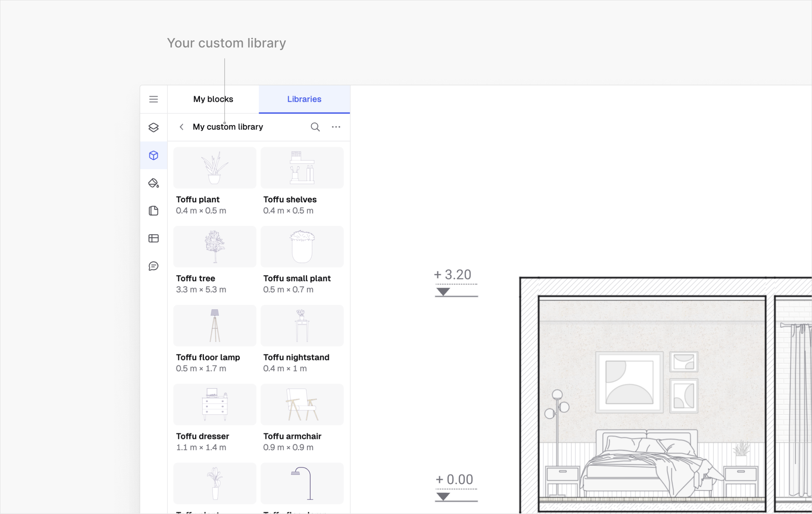Go back from My custom library
The height and width of the screenshot is (514, 812).
(x=181, y=127)
